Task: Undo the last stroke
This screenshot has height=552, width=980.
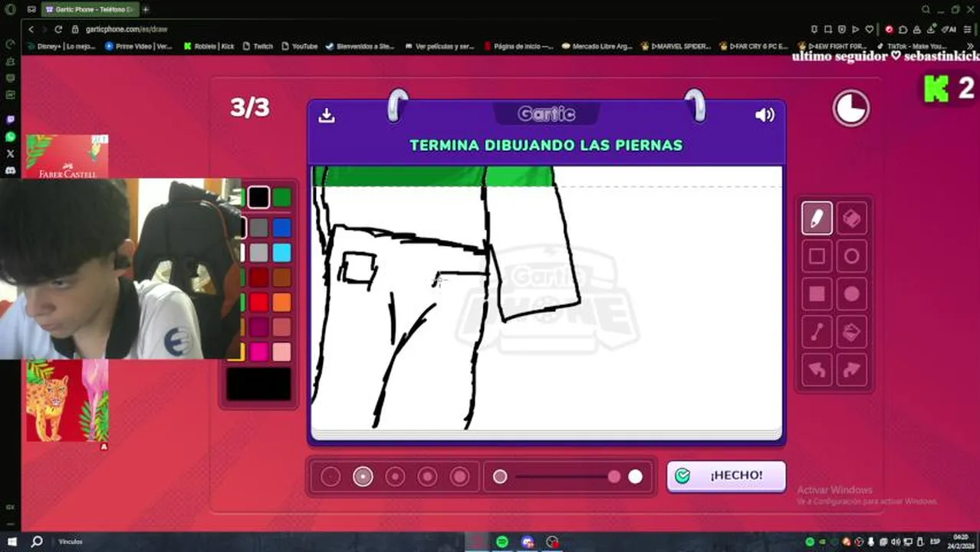Action: (817, 370)
